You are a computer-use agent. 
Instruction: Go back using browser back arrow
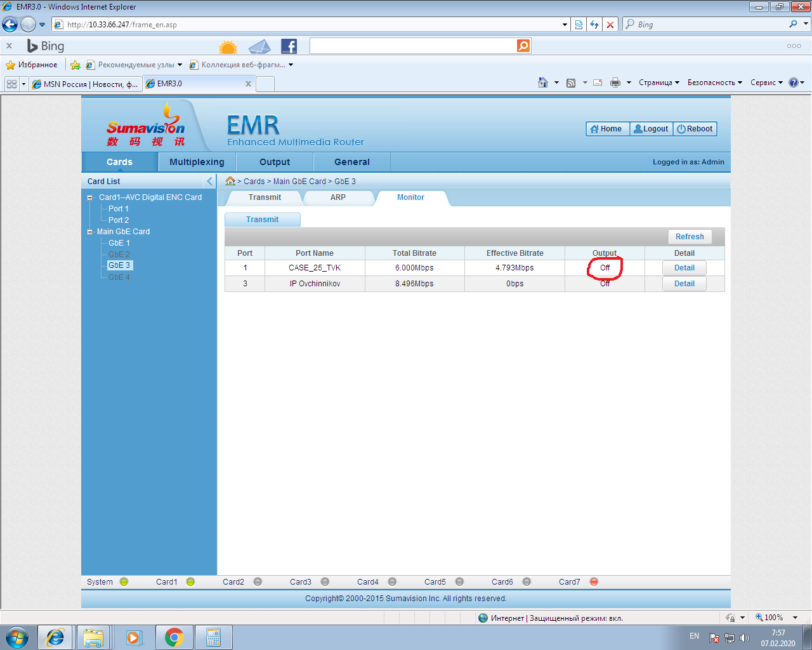(x=10, y=25)
